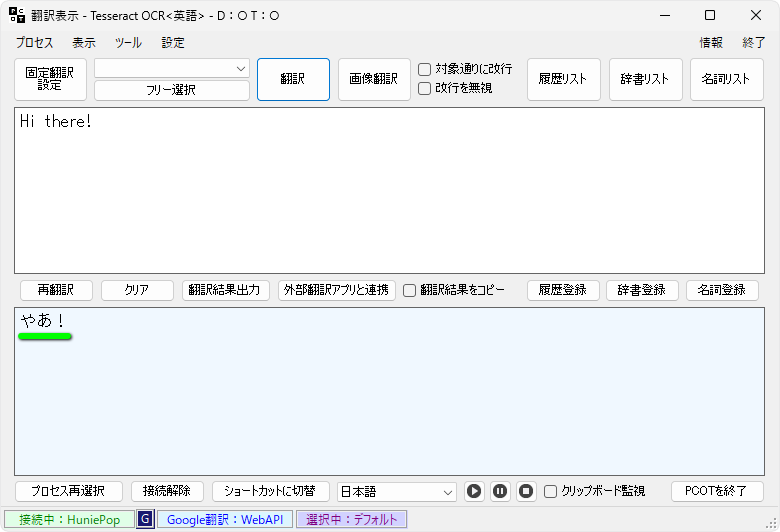Click the window resize grip corner
The image size is (780, 532).
tap(772, 524)
